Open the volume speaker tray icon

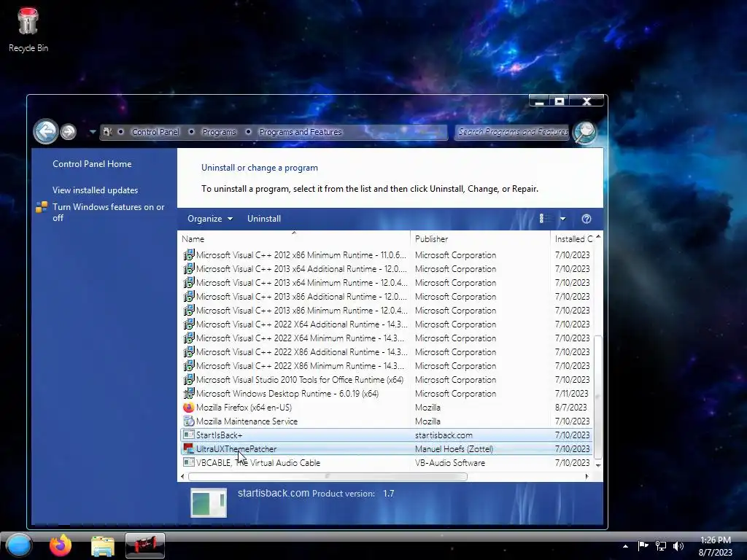[x=678, y=546]
